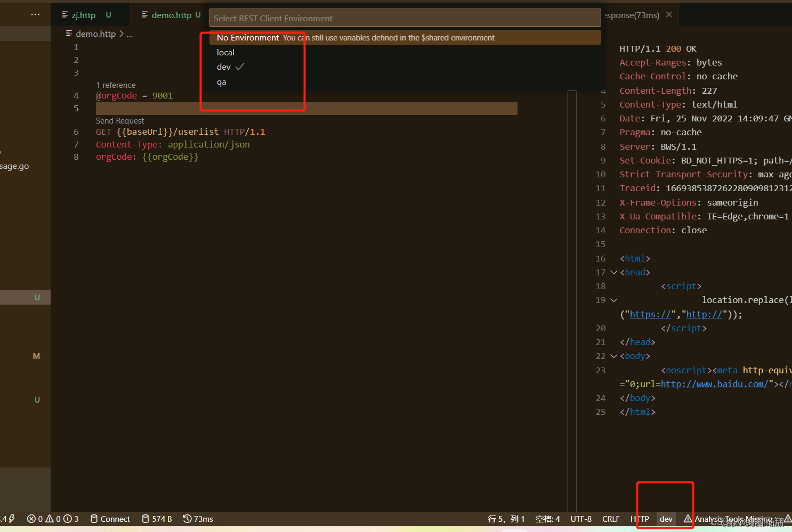Click the errors count icon in status bar
792x532 pixels.
coord(31,519)
